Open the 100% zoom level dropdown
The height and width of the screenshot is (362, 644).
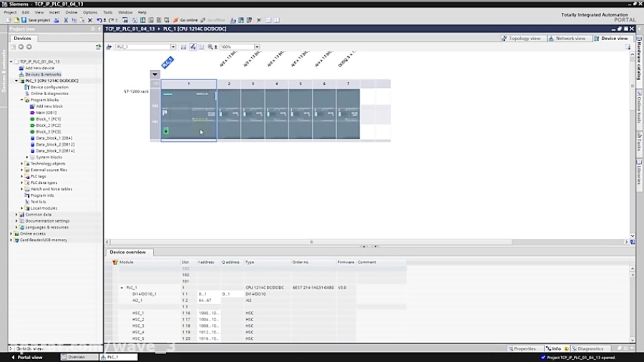257,47
